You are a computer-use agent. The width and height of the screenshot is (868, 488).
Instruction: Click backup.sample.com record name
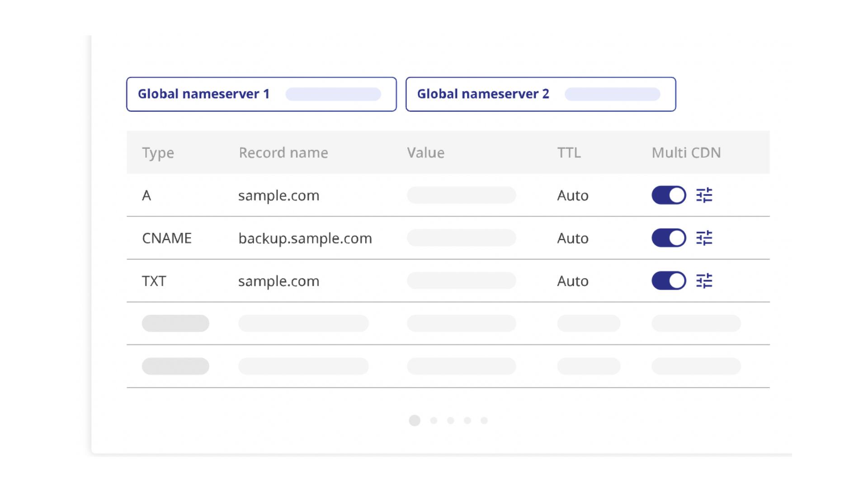305,239
